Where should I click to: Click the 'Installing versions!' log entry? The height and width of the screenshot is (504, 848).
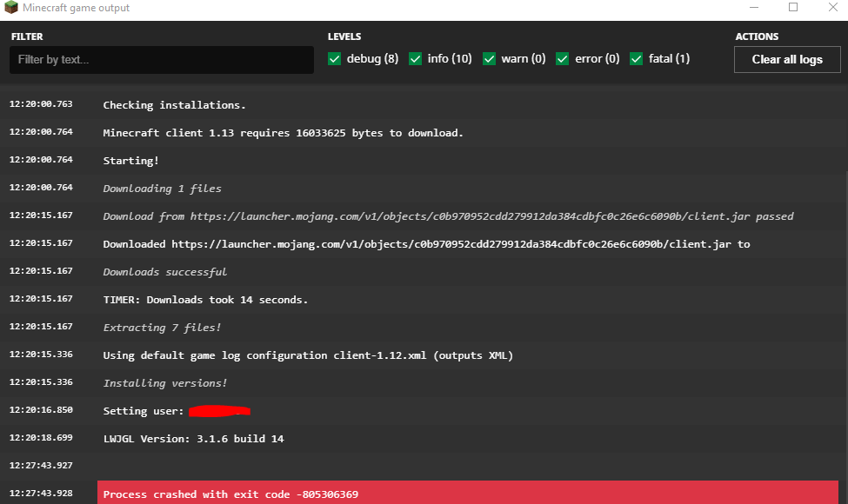click(165, 383)
